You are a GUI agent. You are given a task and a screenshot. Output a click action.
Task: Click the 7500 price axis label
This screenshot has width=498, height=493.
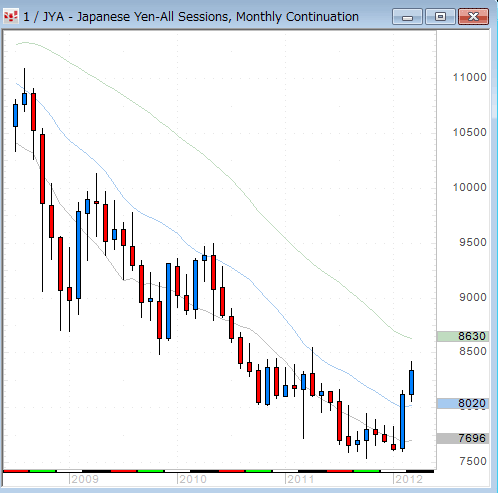[473, 461]
